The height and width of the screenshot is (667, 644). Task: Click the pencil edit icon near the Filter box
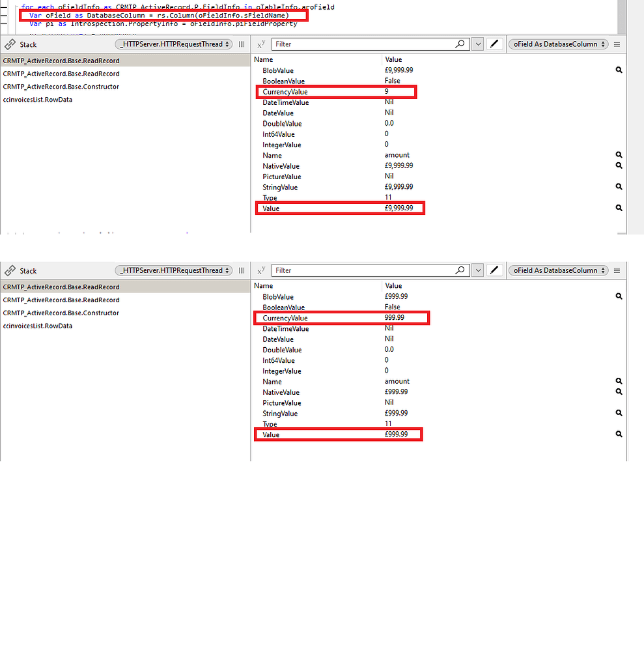pyautogui.click(x=494, y=44)
